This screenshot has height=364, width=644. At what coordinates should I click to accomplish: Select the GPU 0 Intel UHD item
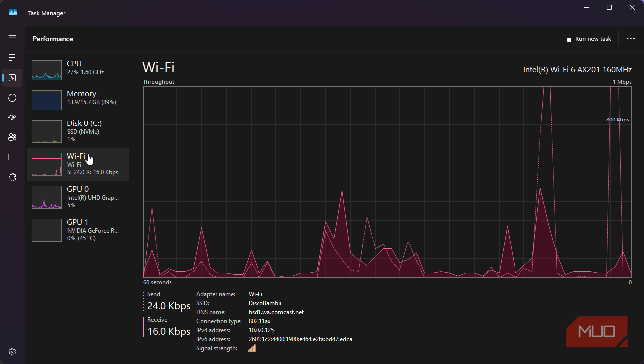click(78, 197)
